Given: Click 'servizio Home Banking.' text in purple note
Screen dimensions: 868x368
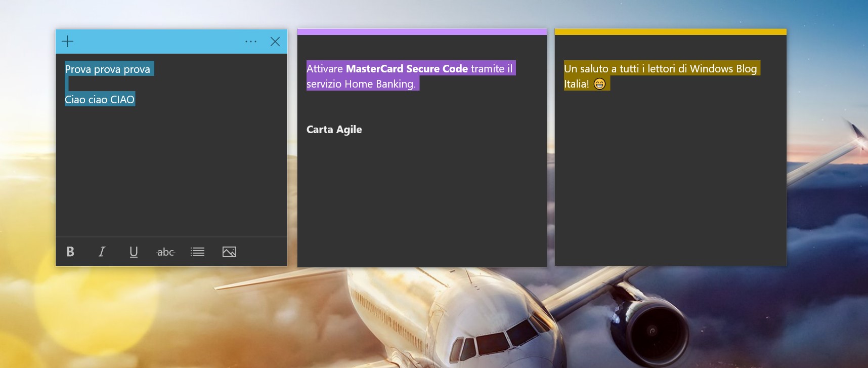Looking at the screenshot, I should click(x=361, y=84).
